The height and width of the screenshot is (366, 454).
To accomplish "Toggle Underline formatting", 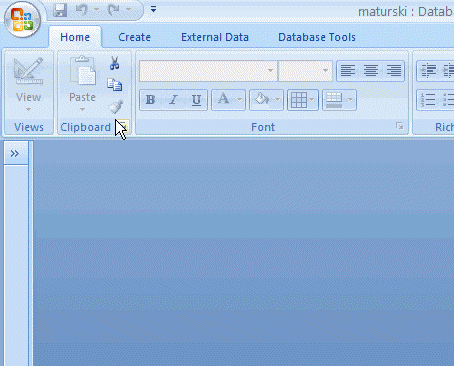I will [x=196, y=100].
